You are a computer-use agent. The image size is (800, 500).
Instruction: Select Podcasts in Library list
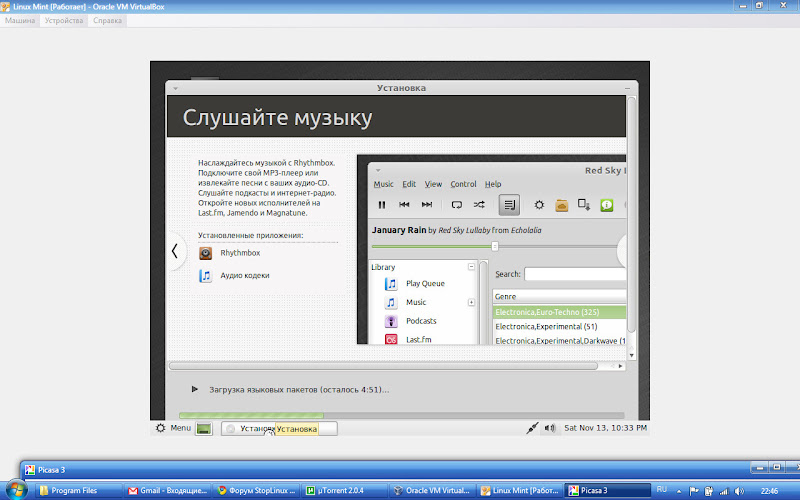421,321
